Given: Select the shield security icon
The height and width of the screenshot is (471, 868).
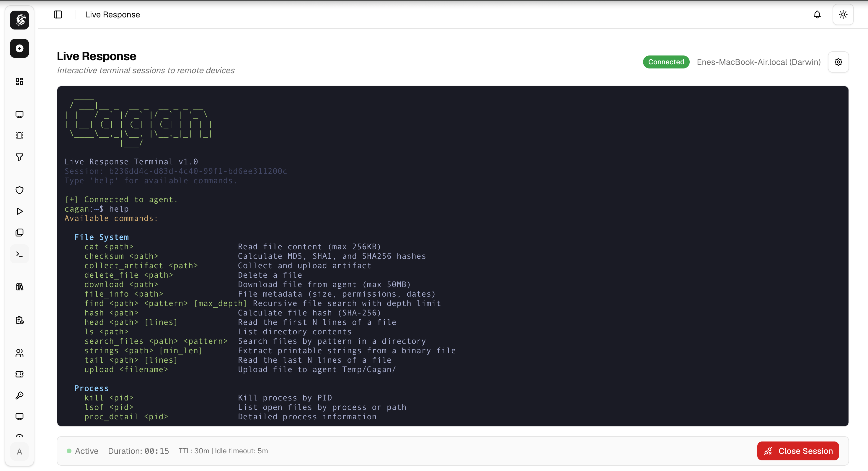Looking at the screenshot, I should tap(19, 190).
